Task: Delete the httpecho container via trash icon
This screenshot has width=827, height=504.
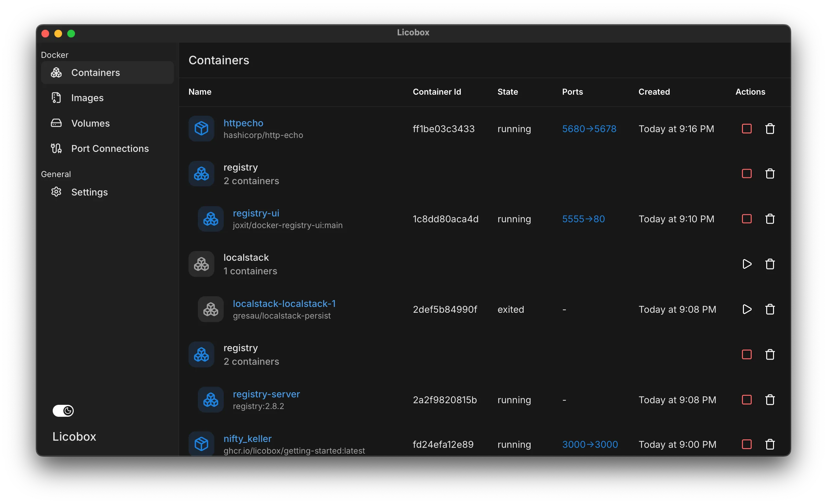Action: pyautogui.click(x=770, y=129)
